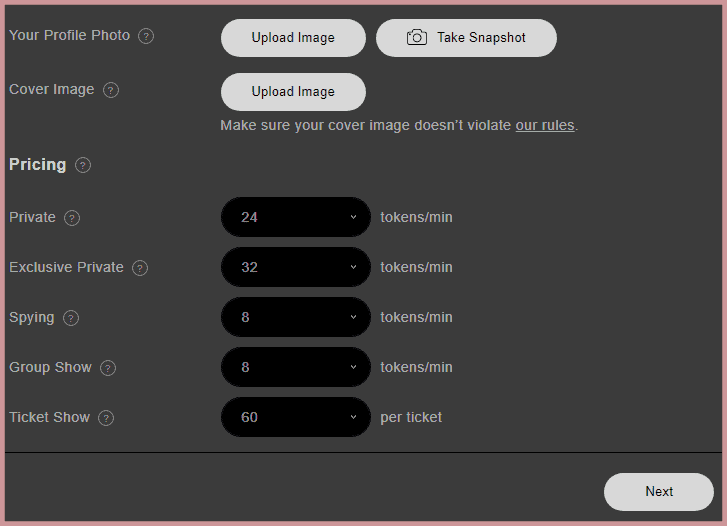Upload image for profile photo
Image resolution: width=727 pixels, height=526 pixels.
[293, 38]
